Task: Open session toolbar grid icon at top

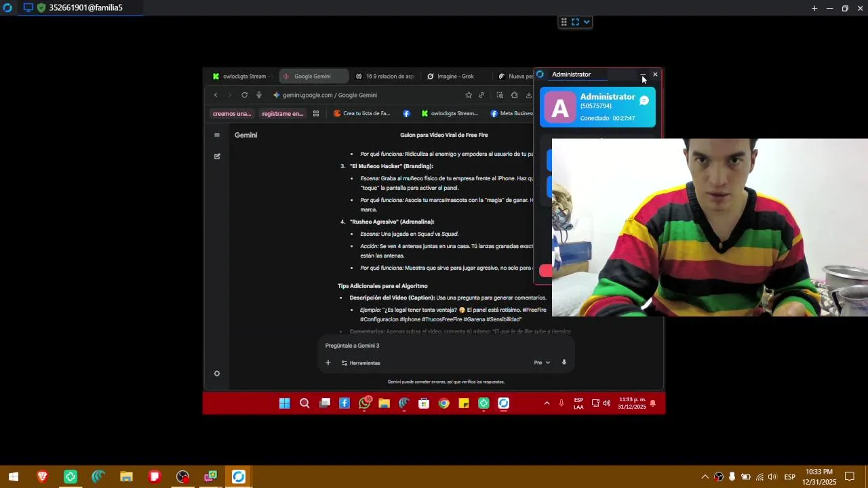Action: [x=564, y=22]
